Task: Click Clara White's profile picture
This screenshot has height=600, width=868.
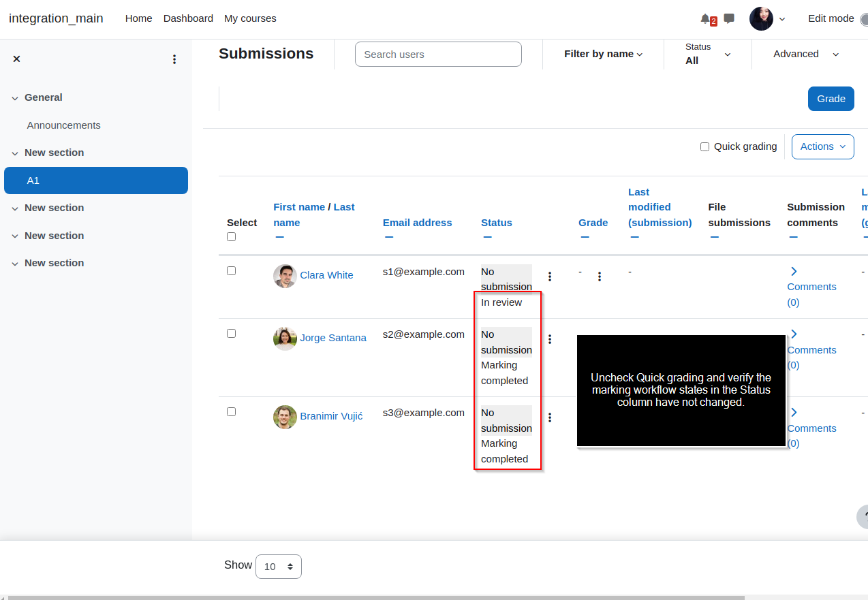Action: 285,276
